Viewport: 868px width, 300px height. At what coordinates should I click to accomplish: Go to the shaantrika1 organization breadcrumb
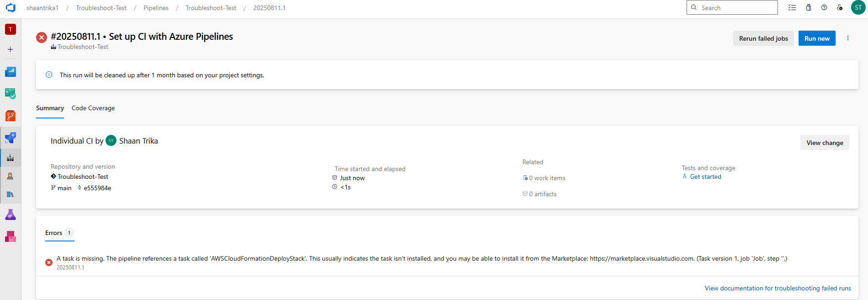(42, 8)
